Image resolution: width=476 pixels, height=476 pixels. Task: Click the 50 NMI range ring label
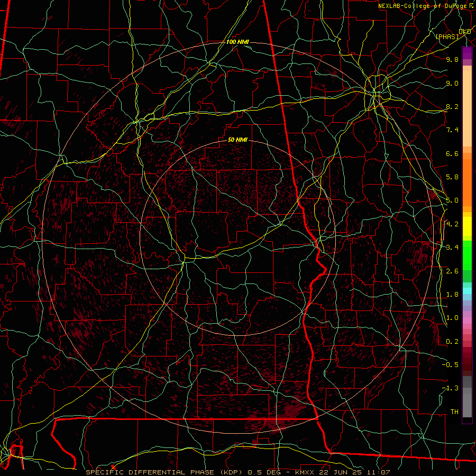click(x=237, y=140)
